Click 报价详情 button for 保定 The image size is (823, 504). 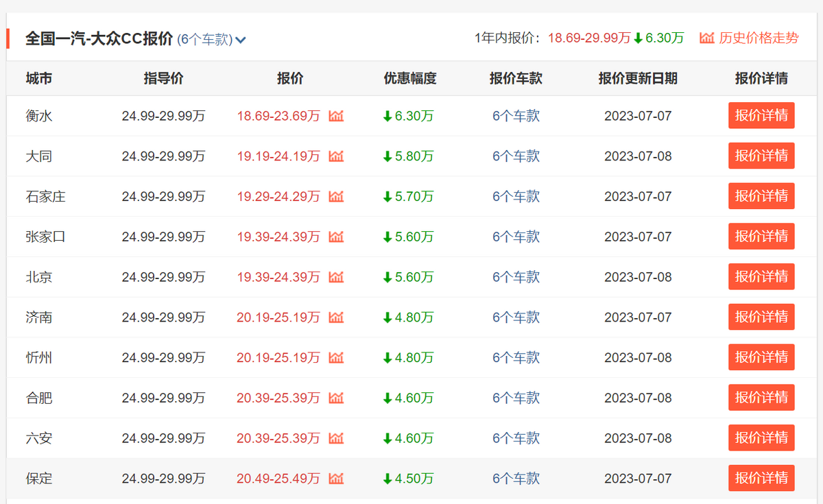[x=761, y=478]
